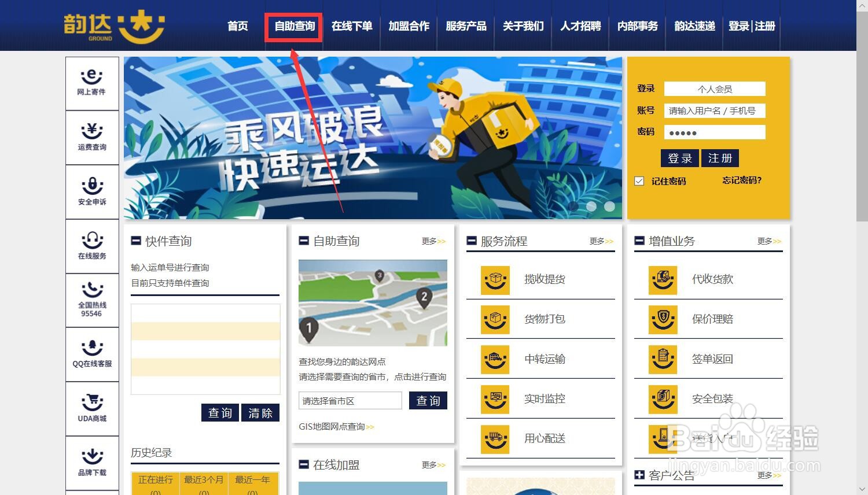Open 加盟合作 in navigation bar
The width and height of the screenshot is (868, 495).
(x=409, y=26)
